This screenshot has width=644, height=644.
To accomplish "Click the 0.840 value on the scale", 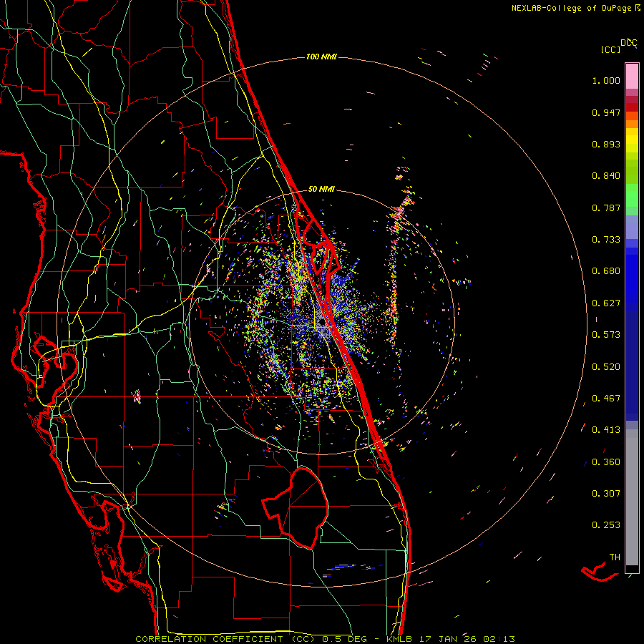I will (606, 176).
